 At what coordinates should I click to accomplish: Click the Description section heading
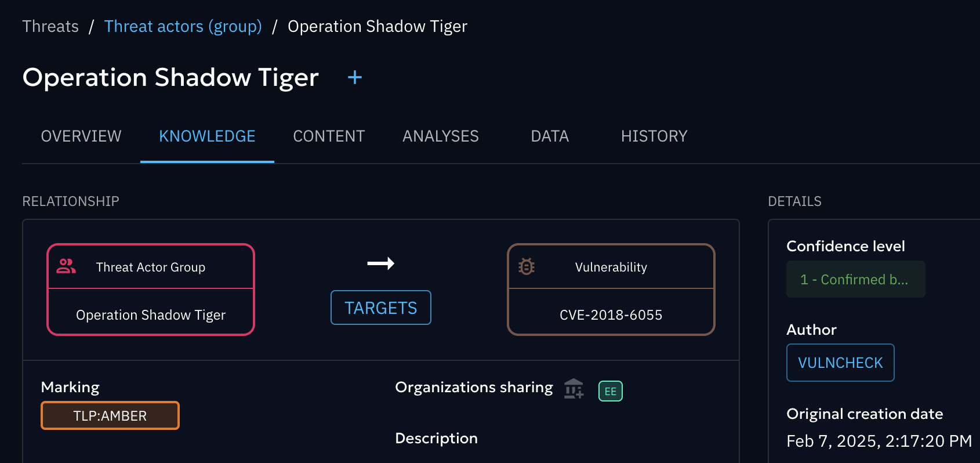click(x=436, y=438)
